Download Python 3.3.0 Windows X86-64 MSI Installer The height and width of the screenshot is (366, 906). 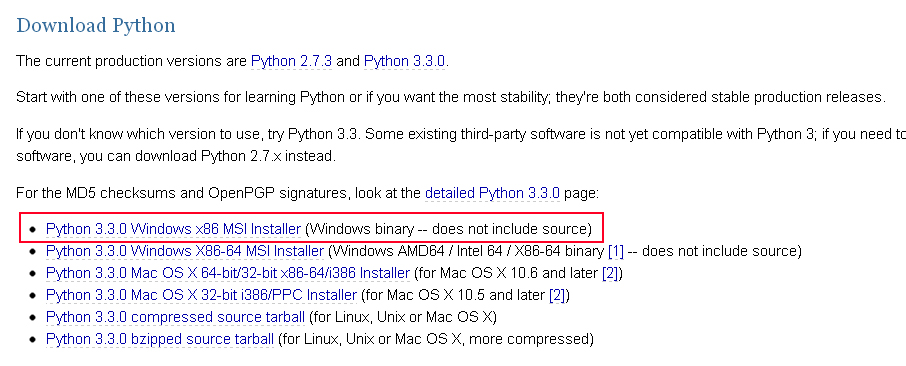click(185, 252)
